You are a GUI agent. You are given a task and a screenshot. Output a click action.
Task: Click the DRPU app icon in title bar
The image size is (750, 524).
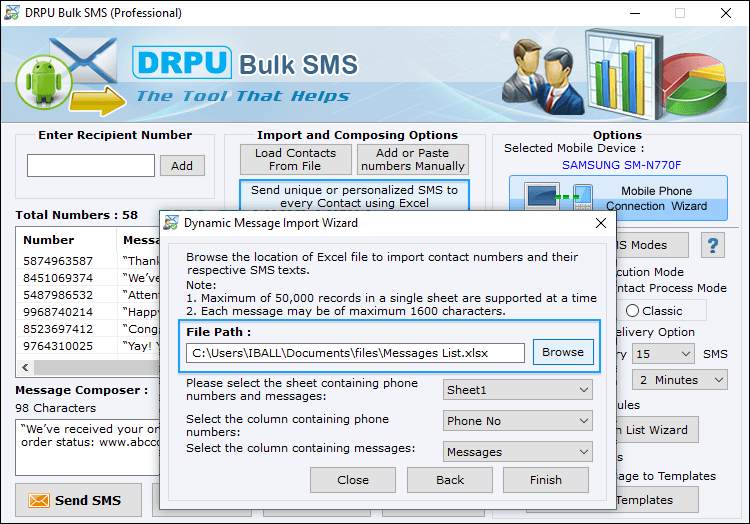[11, 12]
